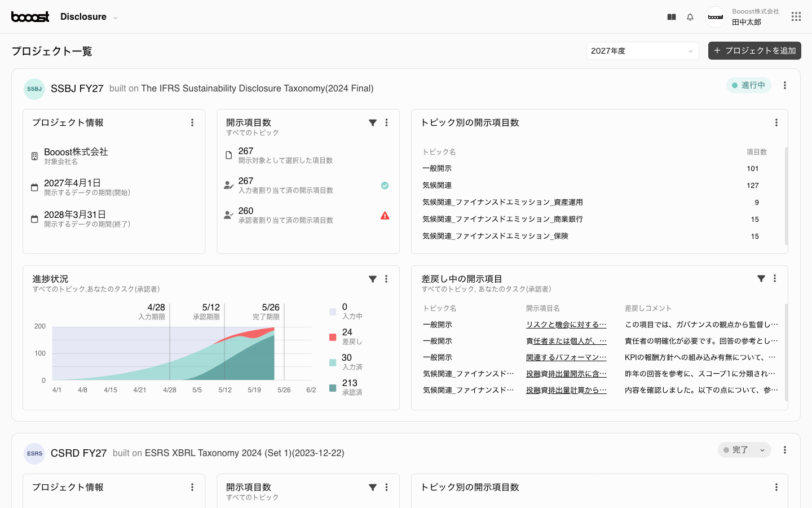
Task: Click the green checkmark beside 入力者割り当て済
Action: pos(385,186)
